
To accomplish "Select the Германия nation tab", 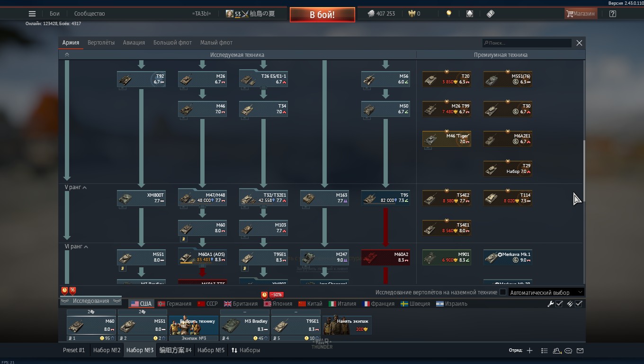I will pyautogui.click(x=174, y=304).
